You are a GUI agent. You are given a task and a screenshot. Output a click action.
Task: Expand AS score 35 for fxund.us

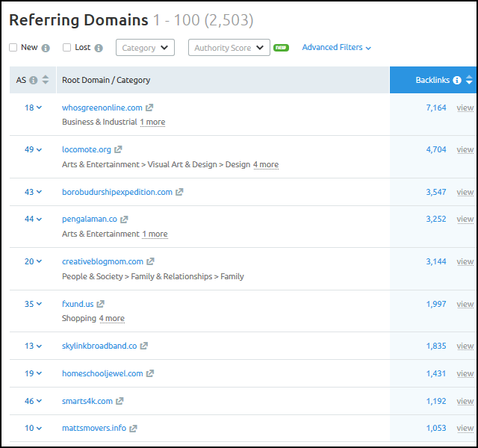click(x=33, y=304)
